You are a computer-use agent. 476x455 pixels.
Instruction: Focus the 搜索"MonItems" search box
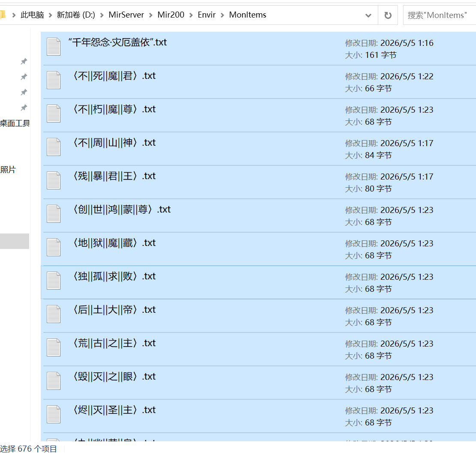pyautogui.click(x=440, y=15)
